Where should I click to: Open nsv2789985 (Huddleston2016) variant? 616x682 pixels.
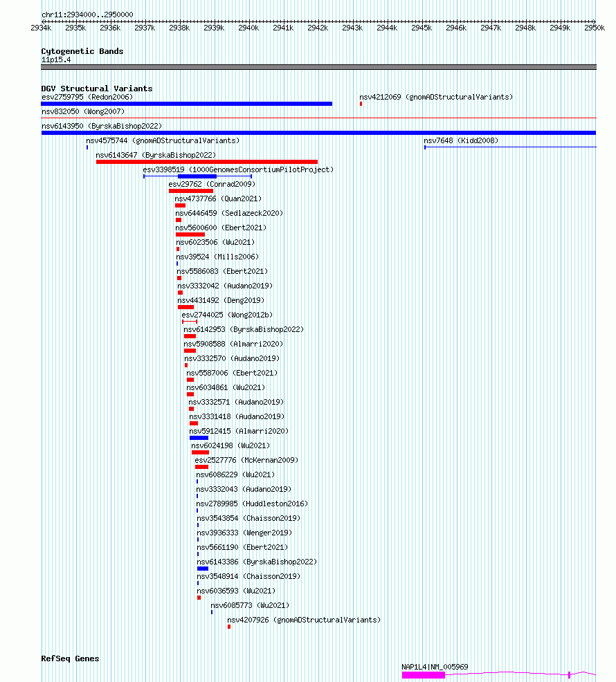252,504
